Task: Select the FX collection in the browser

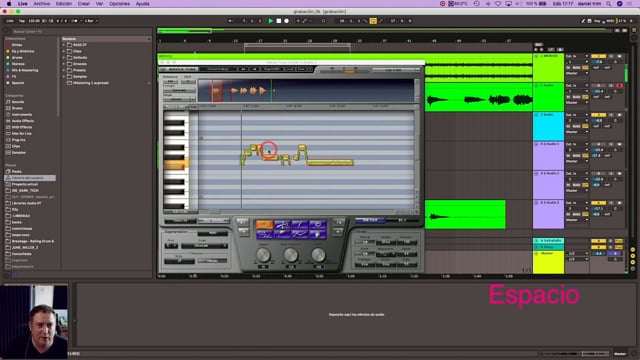Action: pos(14,76)
